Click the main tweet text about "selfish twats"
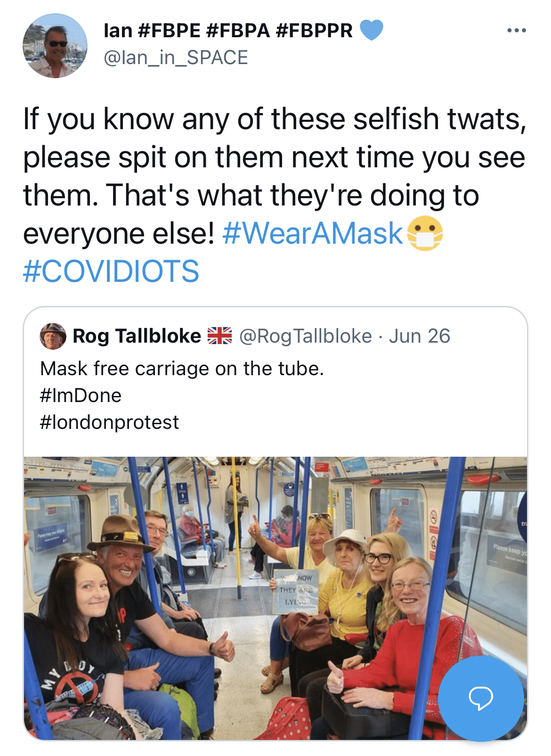551x756 pixels. click(274, 156)
